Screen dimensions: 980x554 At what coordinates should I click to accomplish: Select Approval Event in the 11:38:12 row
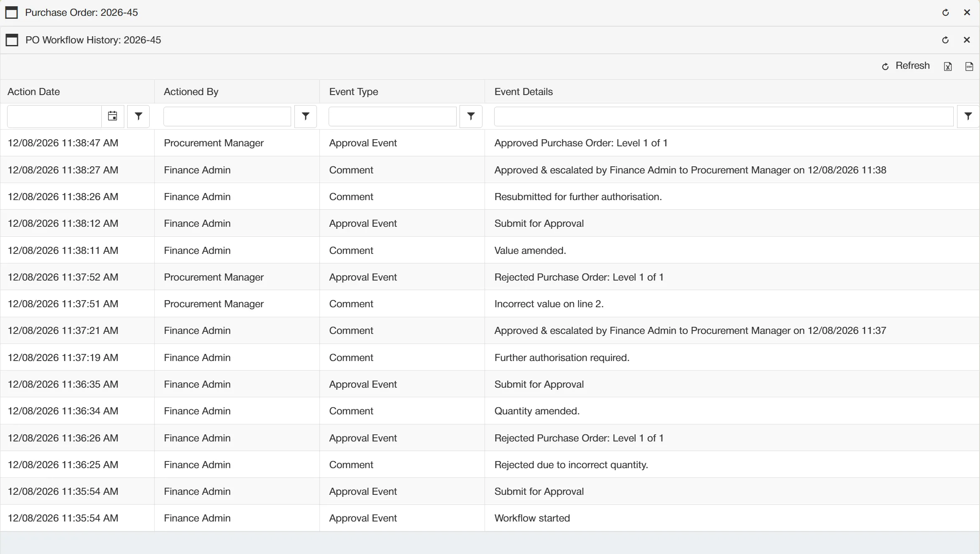coord(402,223)
